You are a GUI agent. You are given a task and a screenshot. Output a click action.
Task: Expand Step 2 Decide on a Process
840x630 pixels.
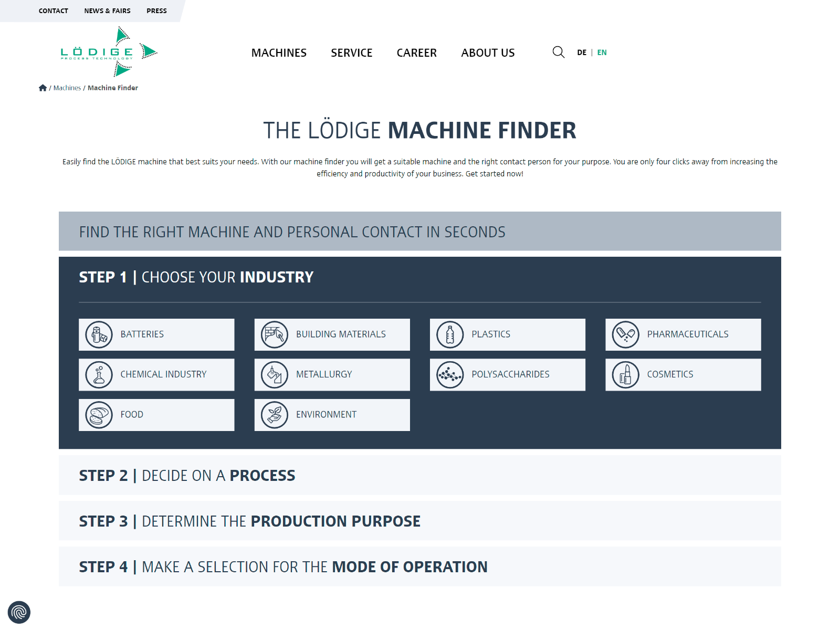(x=420, y=475)
